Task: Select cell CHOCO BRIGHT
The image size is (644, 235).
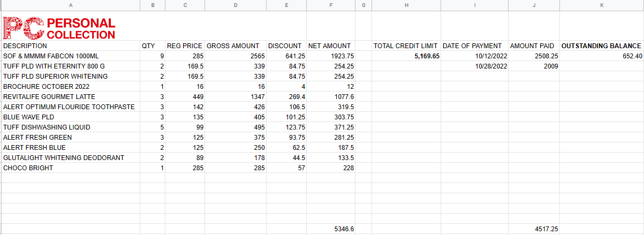Action: (x=70, y=168)
